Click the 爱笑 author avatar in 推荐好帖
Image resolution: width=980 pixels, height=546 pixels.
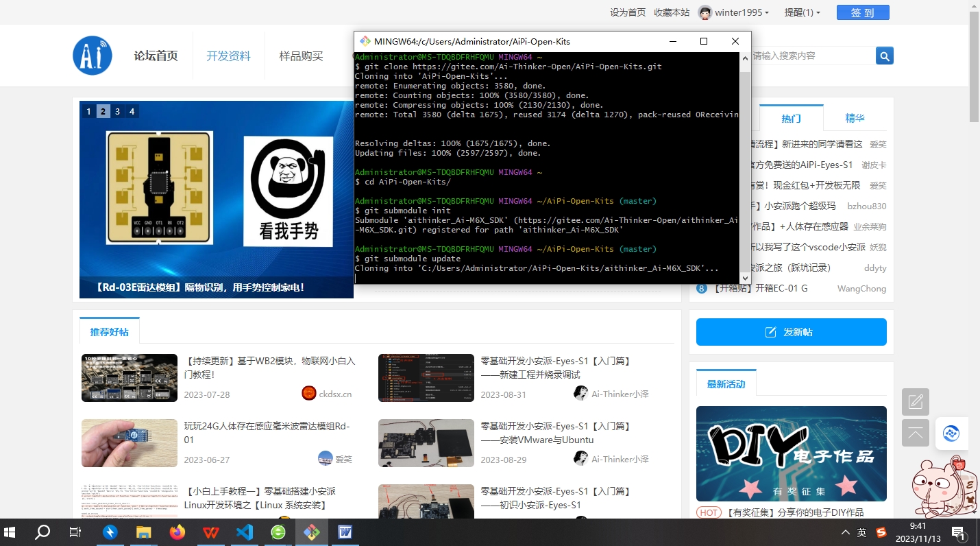click(326, 458)
